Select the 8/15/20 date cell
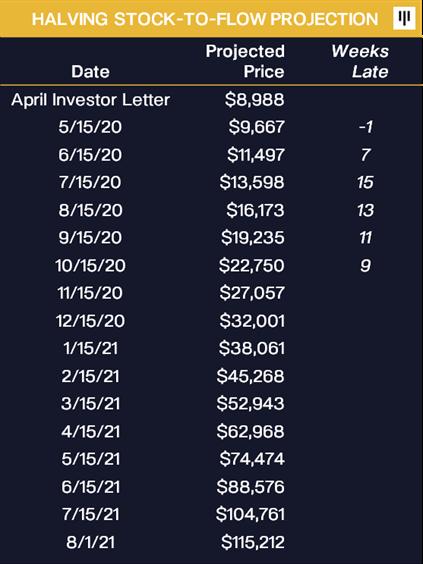The height and width of the screenshot is (564, 423). point(90,210)
